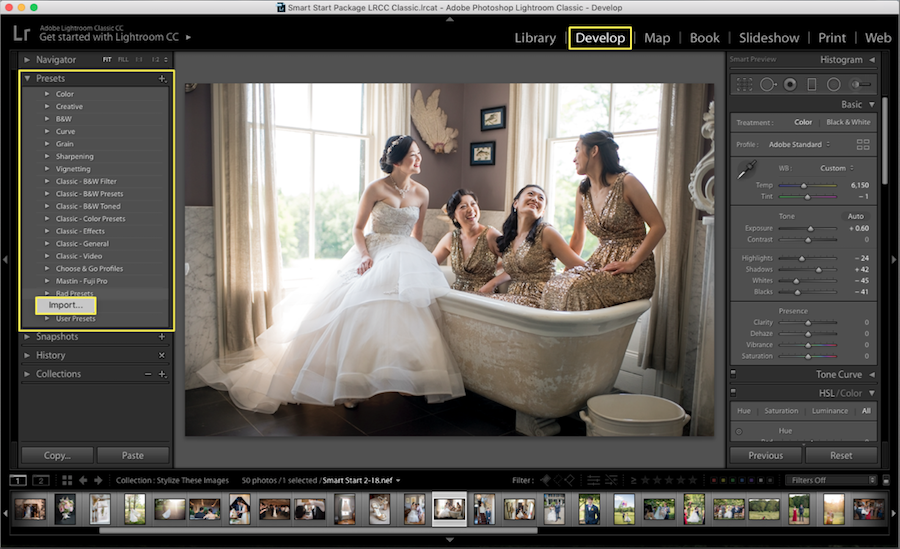Screen dimensions: 900x549
Task: Activate the Red Eye Correction tool
Action: 790,85
